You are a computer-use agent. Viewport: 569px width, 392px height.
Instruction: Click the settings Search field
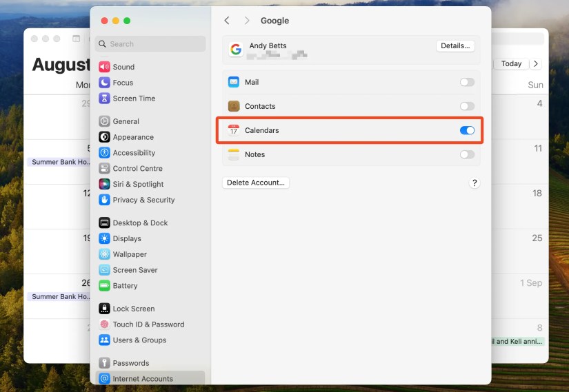pyautogui.click(x=150, y=44)
